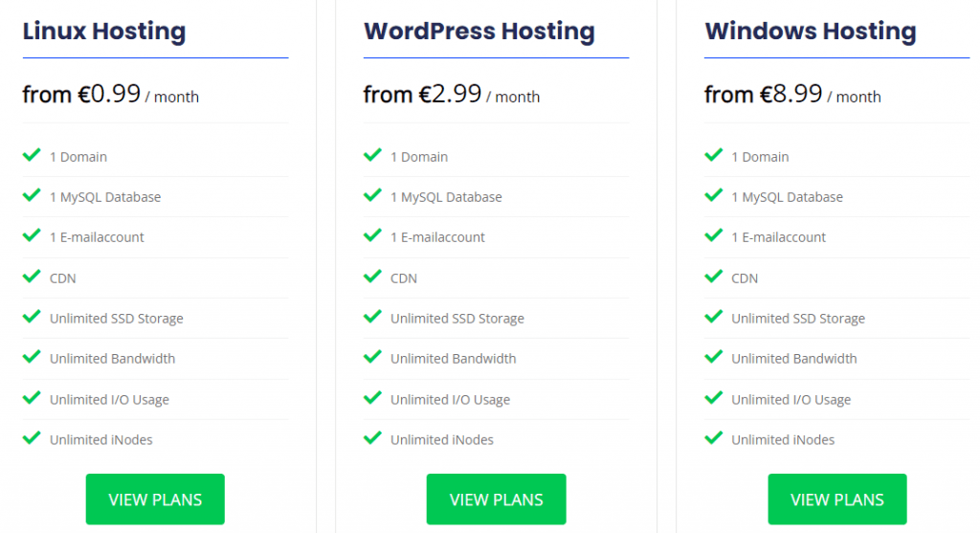
Task: Click WordPress plan's 1 E-mailaccount text
Action: [x=437, y=237]
